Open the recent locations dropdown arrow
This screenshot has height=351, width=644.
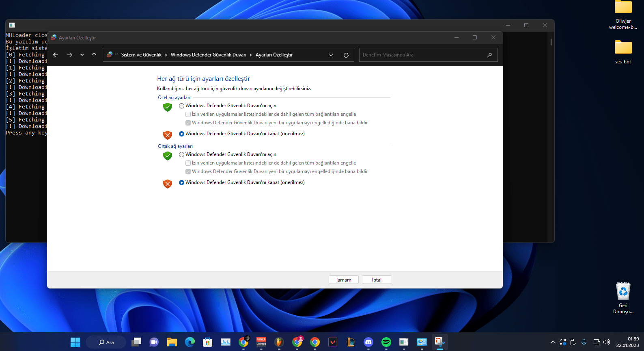pyautogui.click(x=82, y=55)
